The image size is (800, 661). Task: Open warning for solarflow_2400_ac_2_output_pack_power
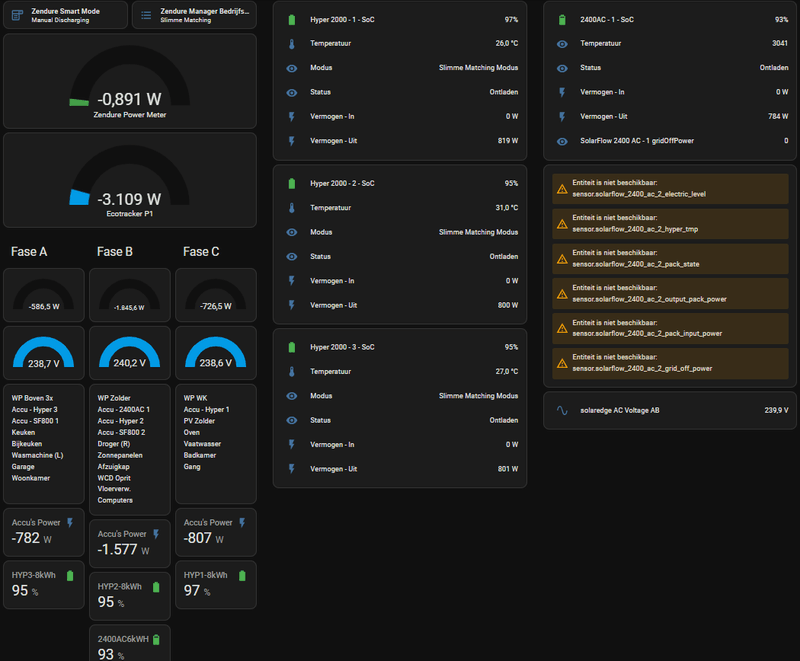pos(670,293)
